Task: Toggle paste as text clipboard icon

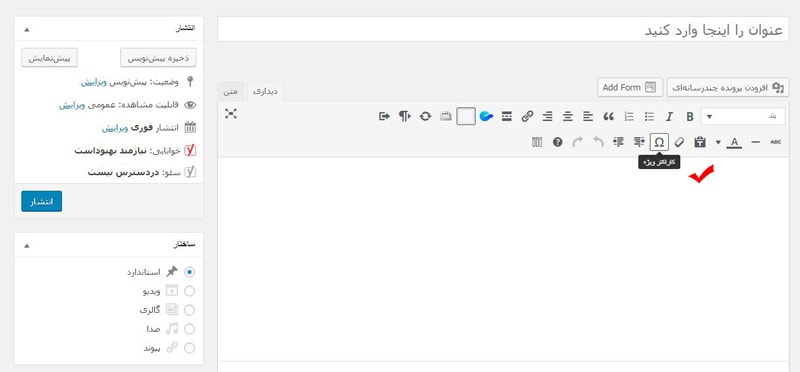Action: click(x=700, y=142)
